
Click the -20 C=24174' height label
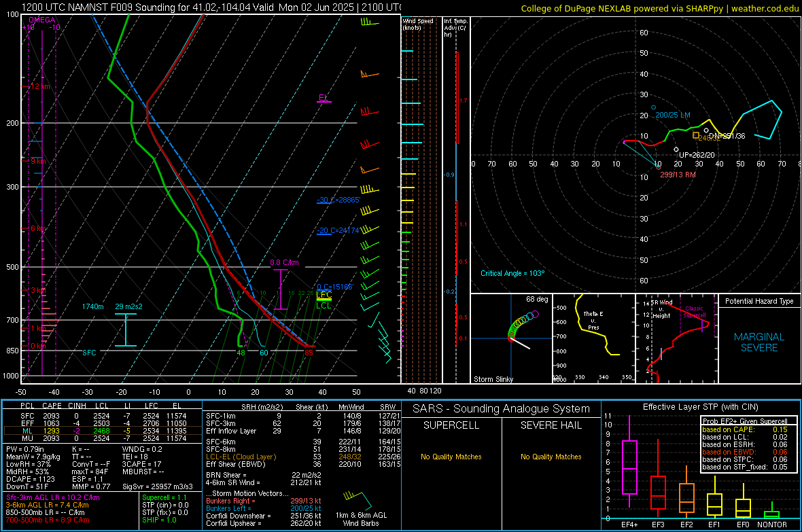coord(338,231)
